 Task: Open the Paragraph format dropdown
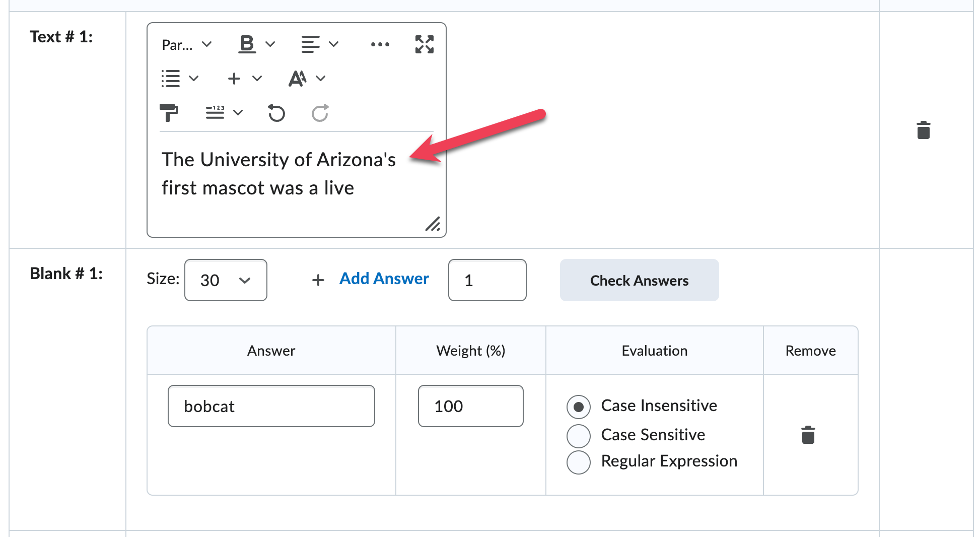pyautogui.click(x=186, y=44)
